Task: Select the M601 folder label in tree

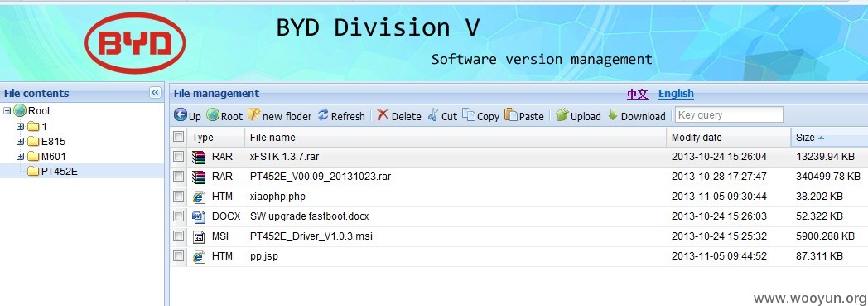Action: tap(54, 157)
